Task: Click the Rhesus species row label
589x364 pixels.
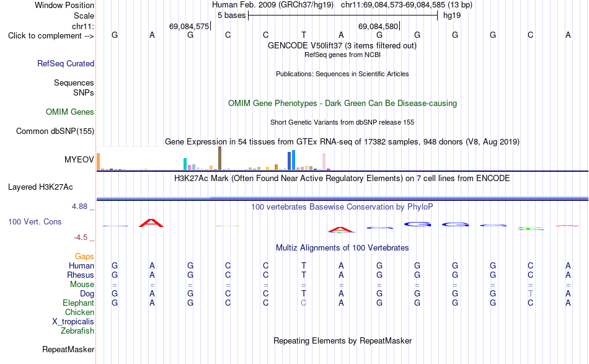Action: pos(81,275)
